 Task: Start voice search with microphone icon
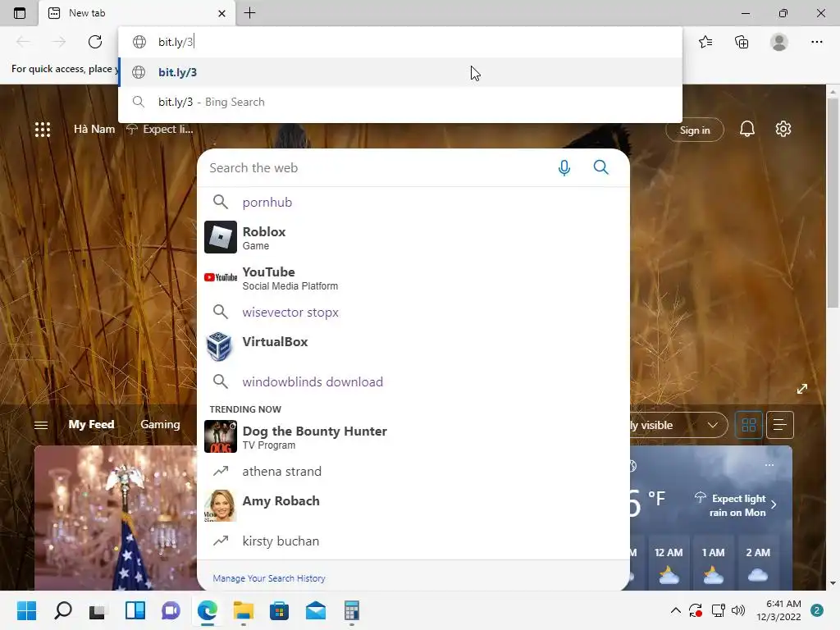564,167
